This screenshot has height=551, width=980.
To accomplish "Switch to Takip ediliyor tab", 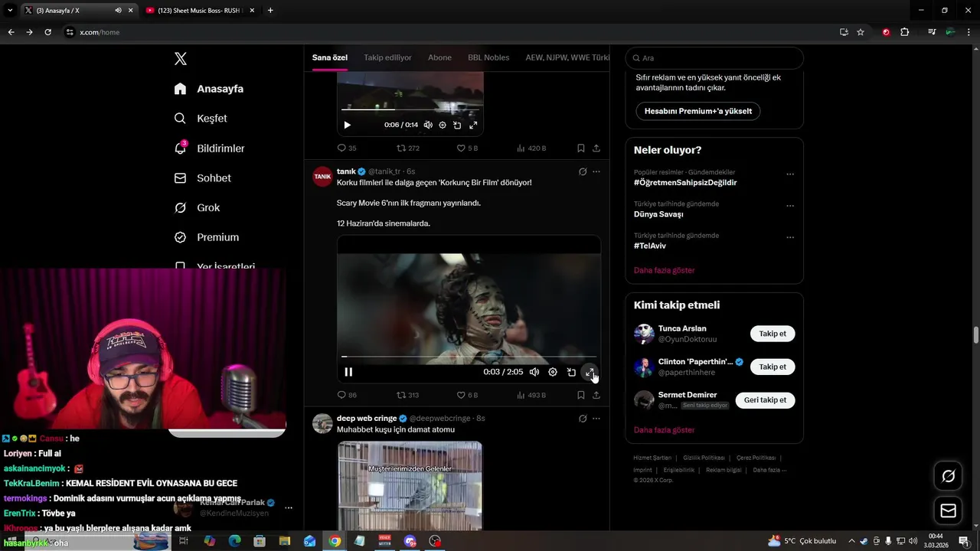I will [387, 58].
